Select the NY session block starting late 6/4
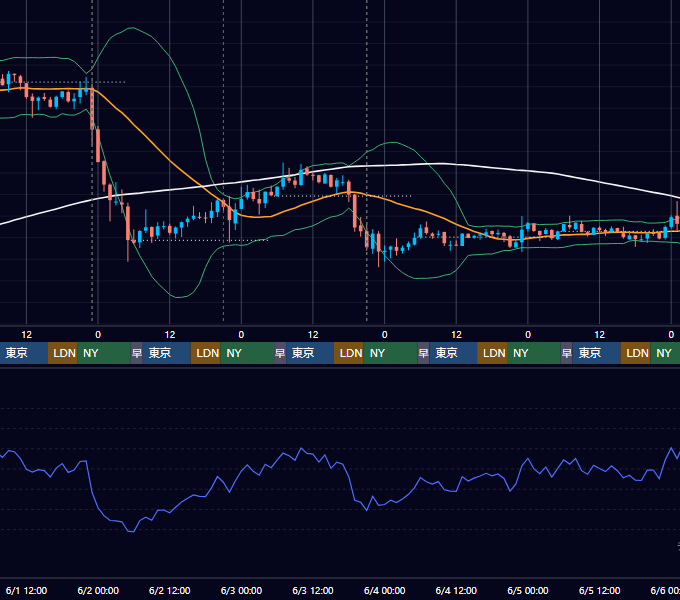Screen dimensions: 680x600 [533, 353]
